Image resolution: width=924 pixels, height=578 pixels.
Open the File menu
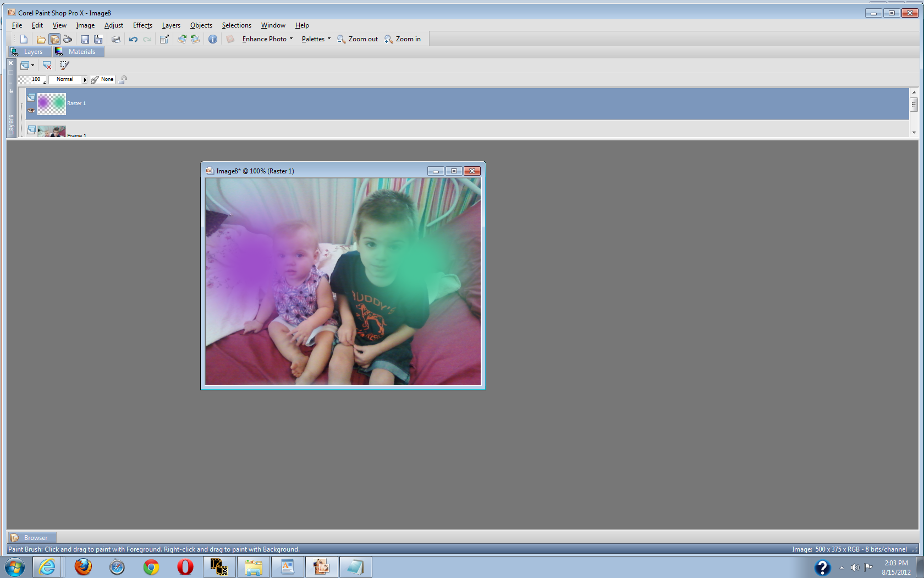[x=17, y=25]
